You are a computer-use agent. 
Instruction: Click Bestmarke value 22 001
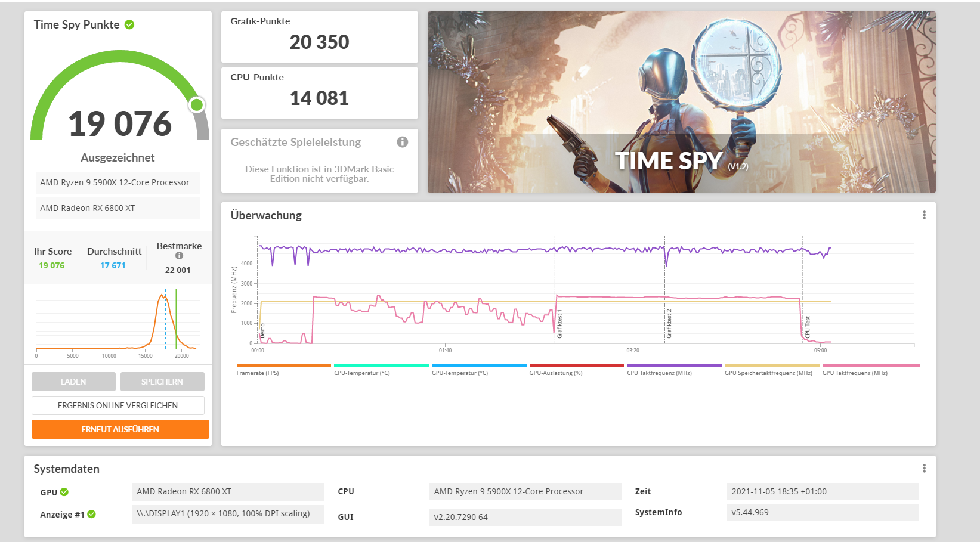click(x=178, y=270)
